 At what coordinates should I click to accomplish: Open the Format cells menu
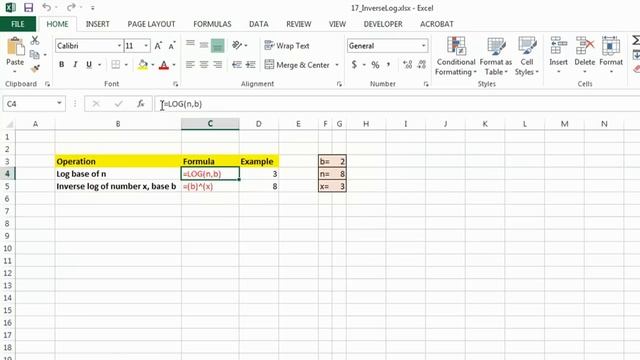(611, 56)
